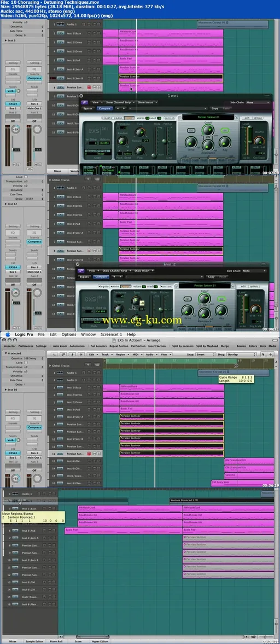The height and width of the screenshot is (644, 280).
Task: Click the catch button between link and H buttons
Action: point(72,354)
